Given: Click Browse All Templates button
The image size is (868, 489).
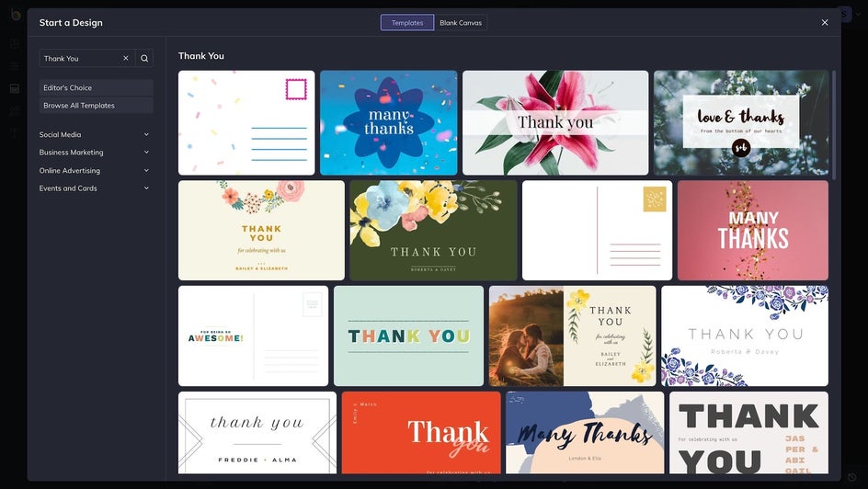Looking at the screenshot, I should pos(96,106).
